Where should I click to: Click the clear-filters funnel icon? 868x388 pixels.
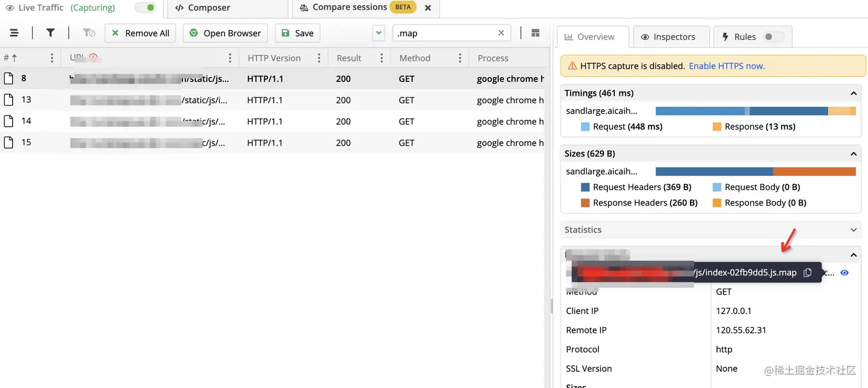(89, 33)
